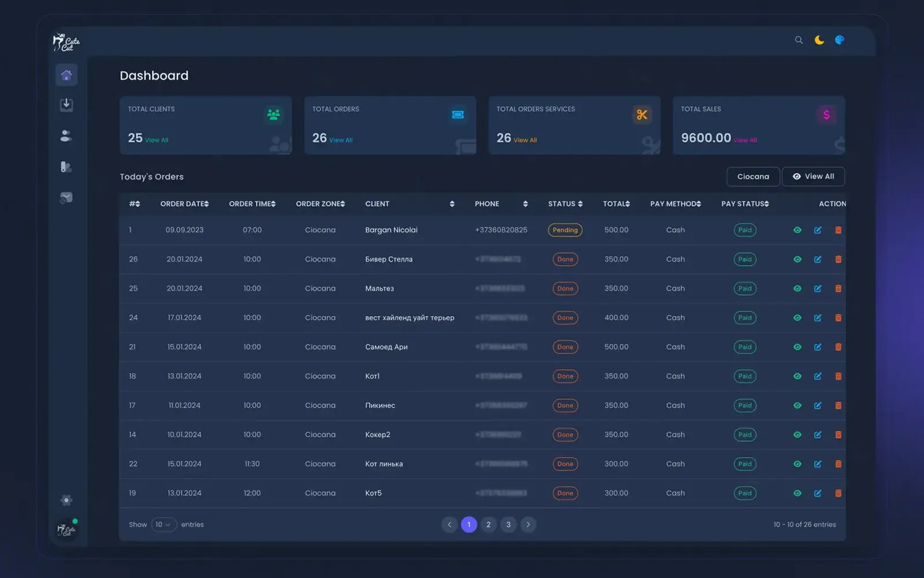Delete the Кокер2 order
The height and width of the screenshot is (578, 924).
(838, 435)
